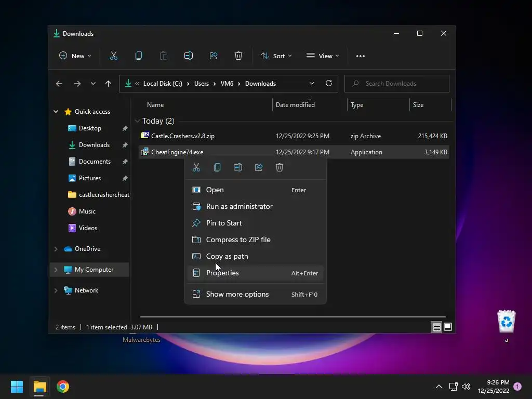This screenshot has width=532, height=399.
Task: Show hidden tray icons chevron
Action: tap(438, 387)
